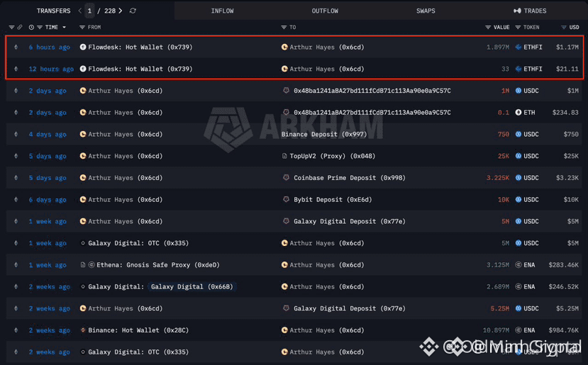The width and height of the screenshot is (588, 365).
Task: Open the '6 days ago' transaction link
Action: [x=48, y=200]
